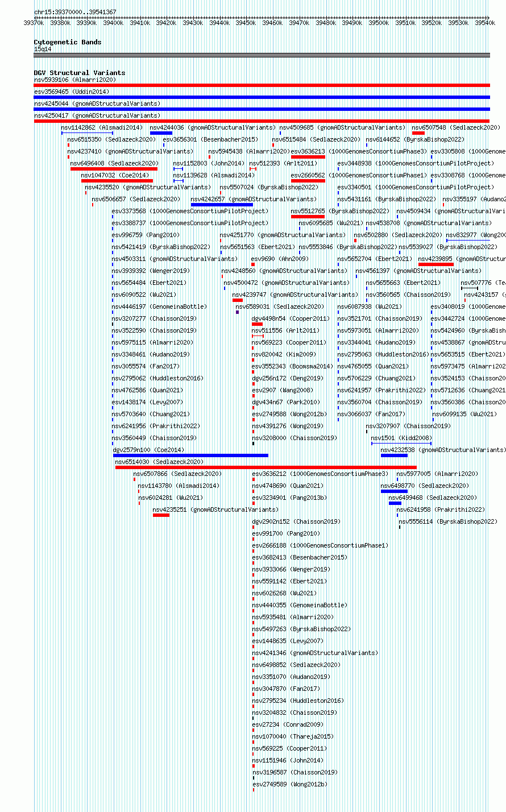Click the 39500k ruler position label
Screen dimensions: 506x812
point(379,23)
